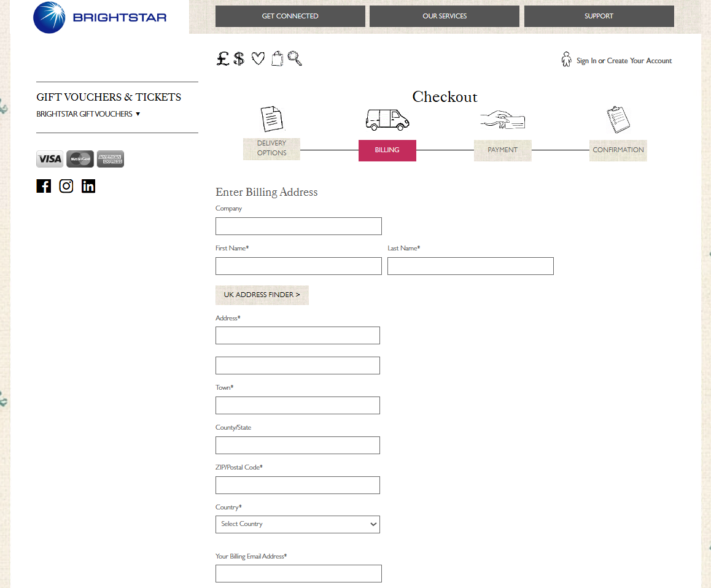
Task: Switch to the Payment checkout step
Action: click(x=502, y=150)
